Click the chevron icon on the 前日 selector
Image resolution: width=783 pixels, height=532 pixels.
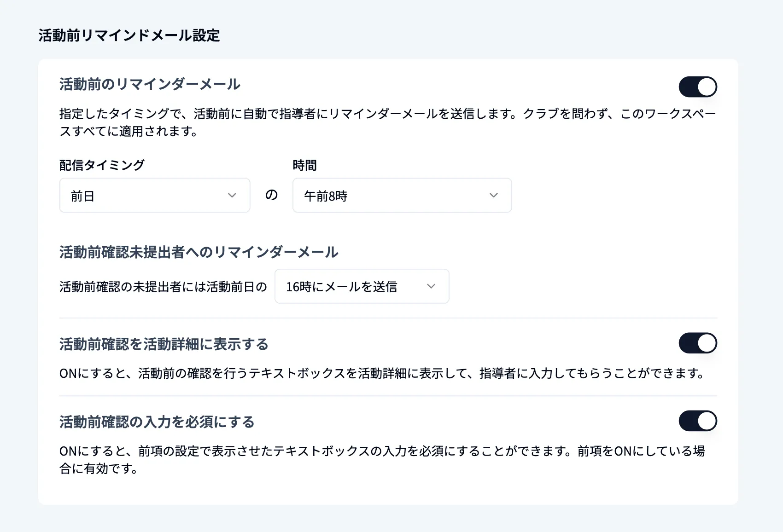[233, 196]
